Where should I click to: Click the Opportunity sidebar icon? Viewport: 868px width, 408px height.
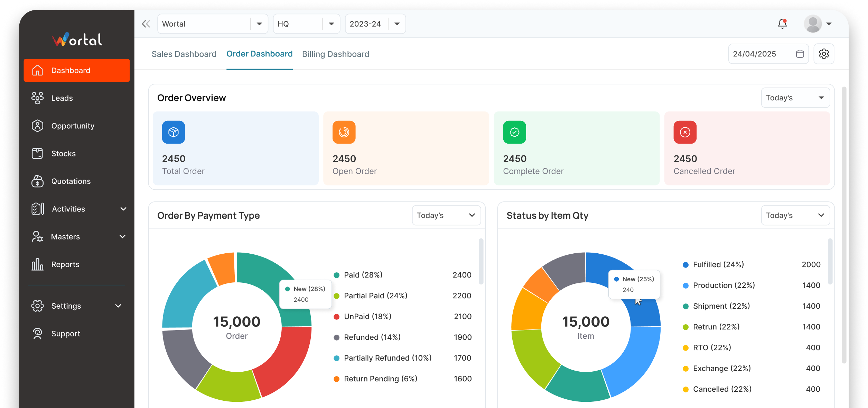[37, 126]
